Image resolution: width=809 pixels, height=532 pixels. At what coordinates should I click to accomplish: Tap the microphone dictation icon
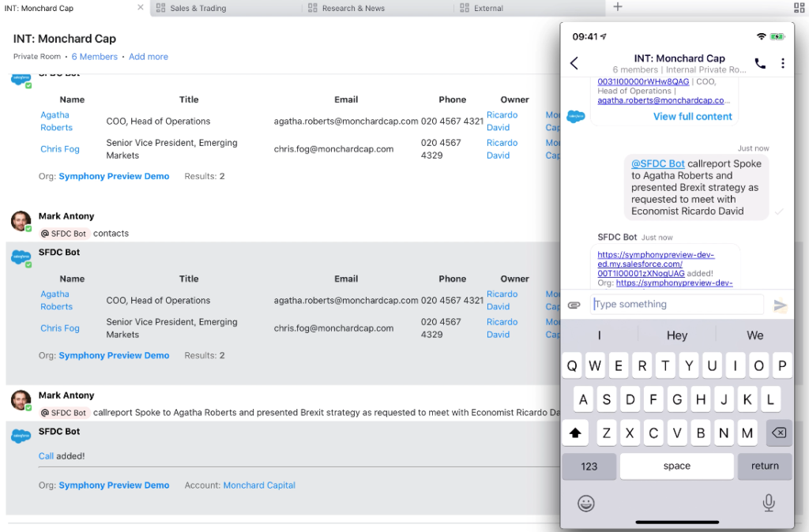(769, 503)
